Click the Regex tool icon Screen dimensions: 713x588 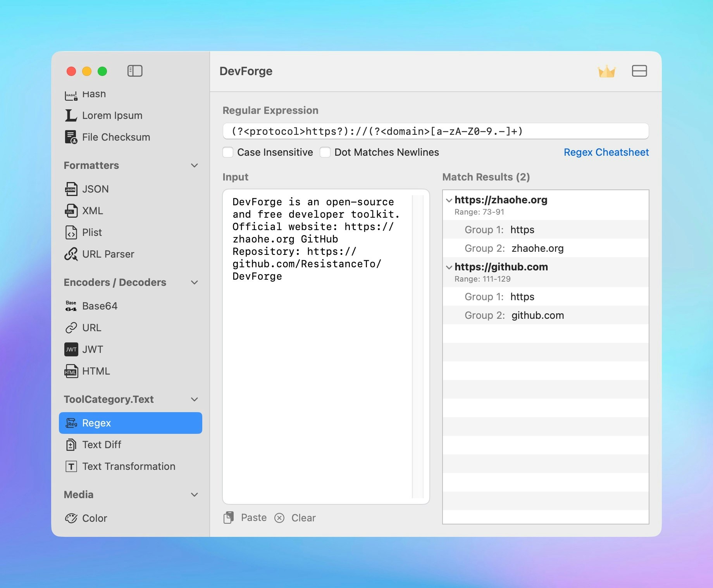[71, 423]
